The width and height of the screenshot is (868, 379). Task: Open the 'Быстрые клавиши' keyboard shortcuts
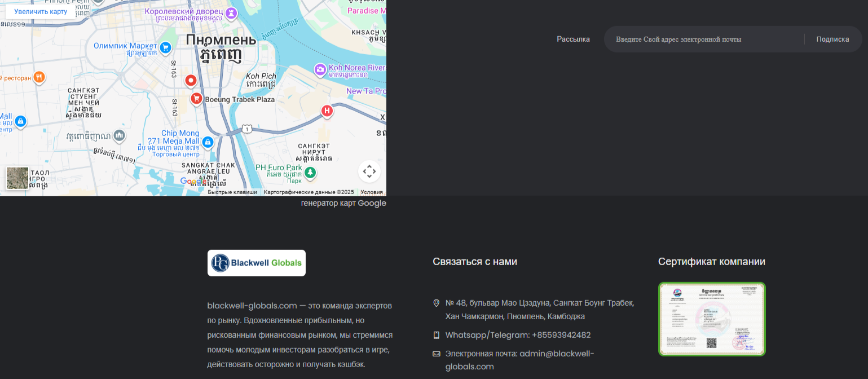click(x=232, y=192)
